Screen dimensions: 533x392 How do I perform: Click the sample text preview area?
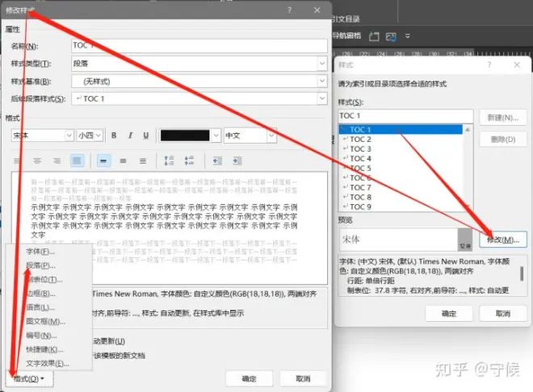point(170,227)
